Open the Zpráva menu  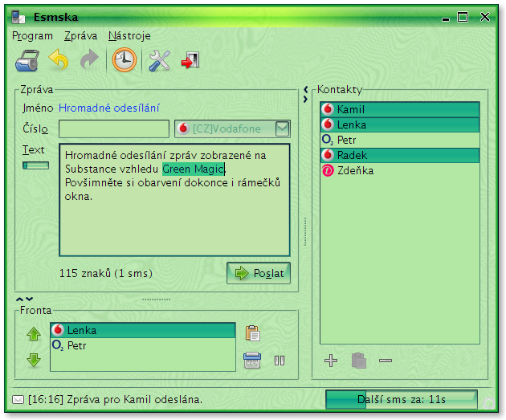(80, 36)
